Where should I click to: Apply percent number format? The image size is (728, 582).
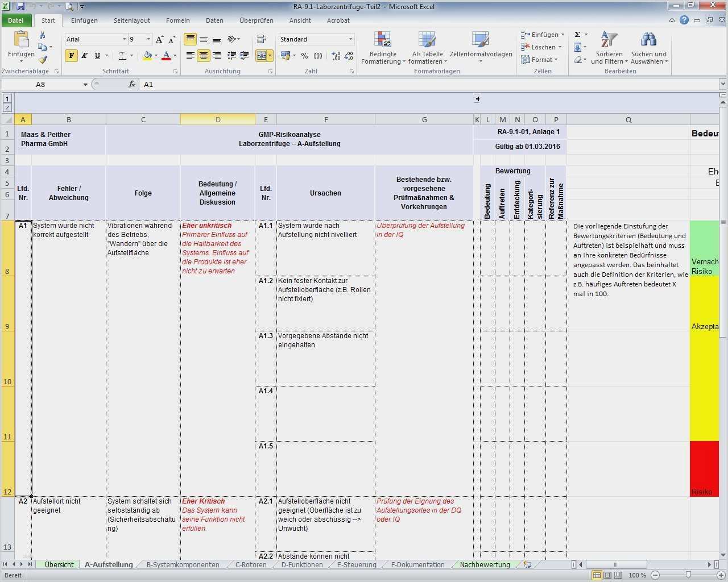(305, 56)
